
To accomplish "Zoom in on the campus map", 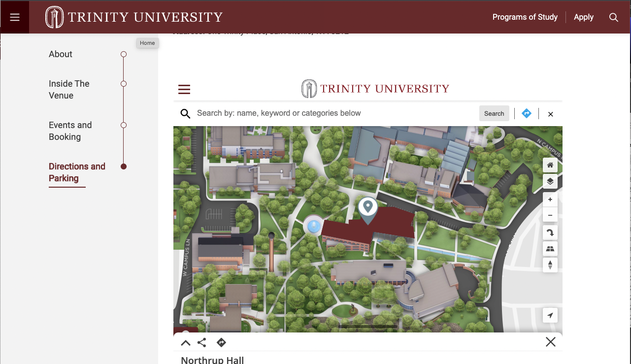I will click(x=550, y=199).
